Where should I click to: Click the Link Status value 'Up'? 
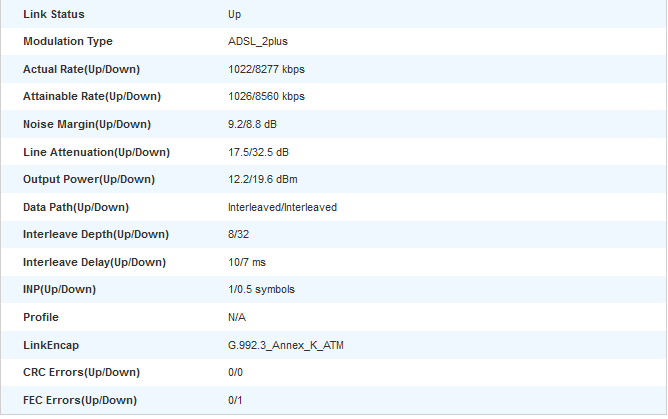234,14
